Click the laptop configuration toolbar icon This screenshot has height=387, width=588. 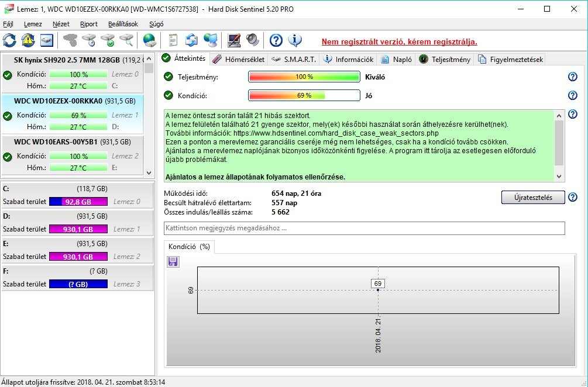coord(233,40)
